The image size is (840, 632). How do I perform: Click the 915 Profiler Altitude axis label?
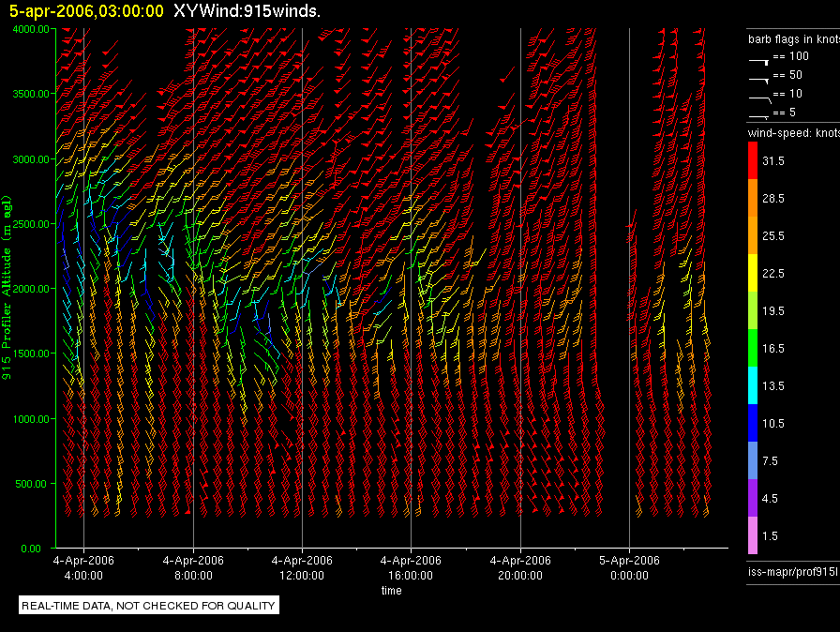tap(7, 288)
